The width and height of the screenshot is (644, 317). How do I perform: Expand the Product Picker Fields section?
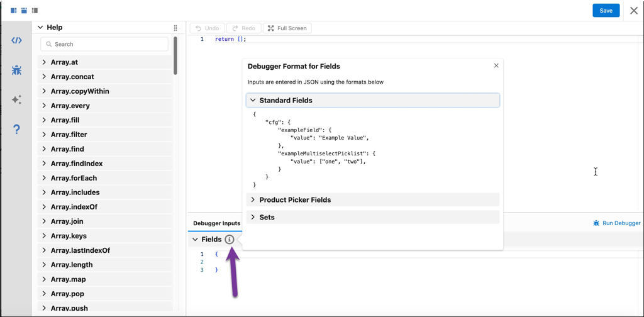372,199
